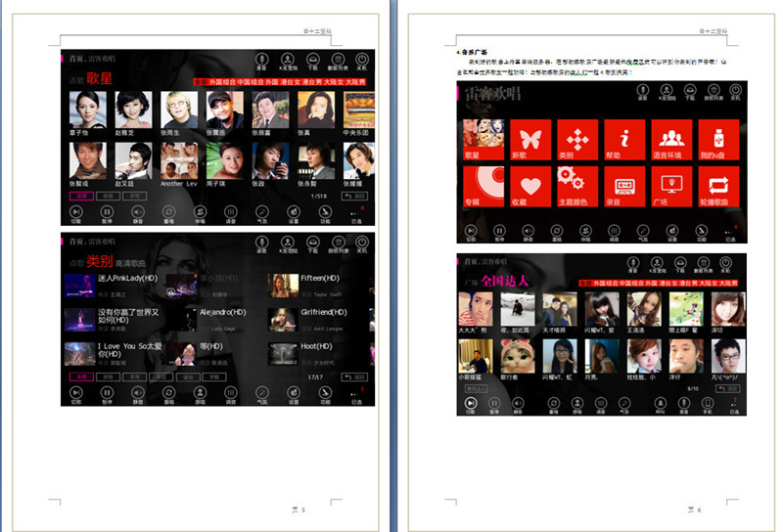783x532 pixels.
Task: Open the 帮助 info tile
Action: pyautogui.click(x=624, y=140)
